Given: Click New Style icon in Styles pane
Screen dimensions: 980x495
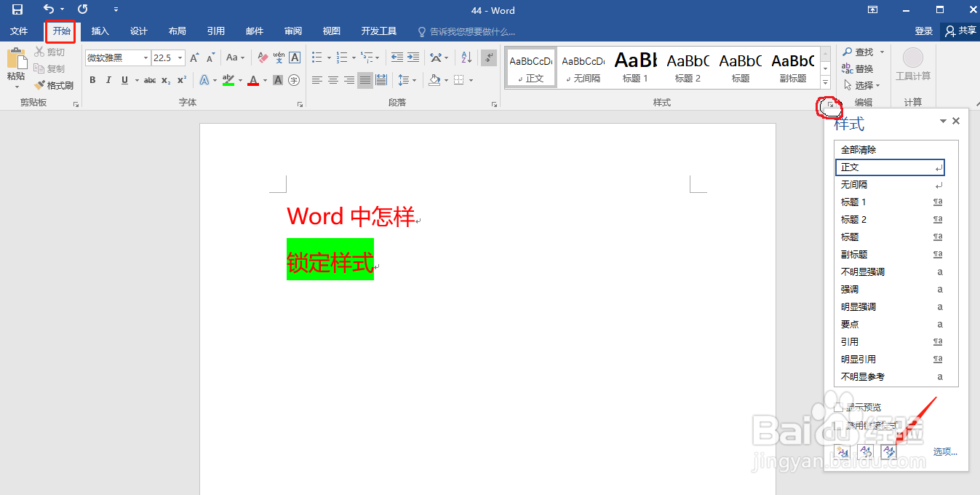Looking at the screenshot, I should [x=842, y=451].
